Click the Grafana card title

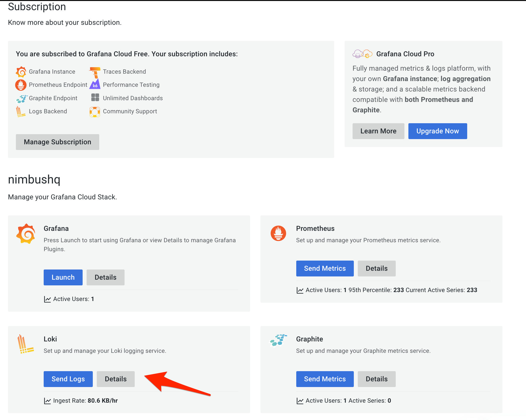pyautogui.click(x=56, y=229)
